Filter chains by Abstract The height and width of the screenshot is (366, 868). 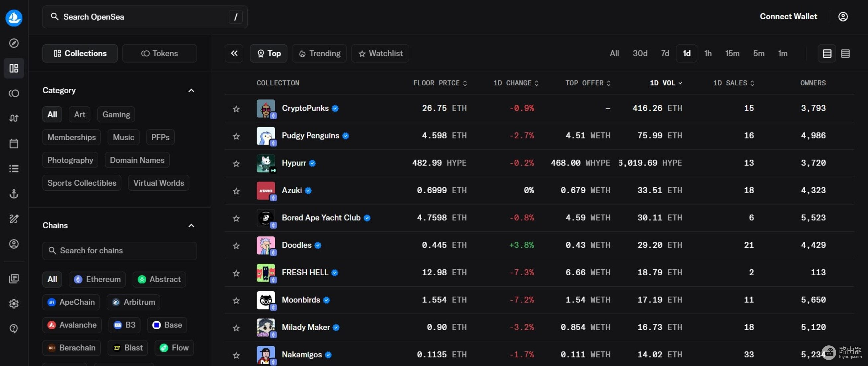pyautogui.click(x=159, y=279)
